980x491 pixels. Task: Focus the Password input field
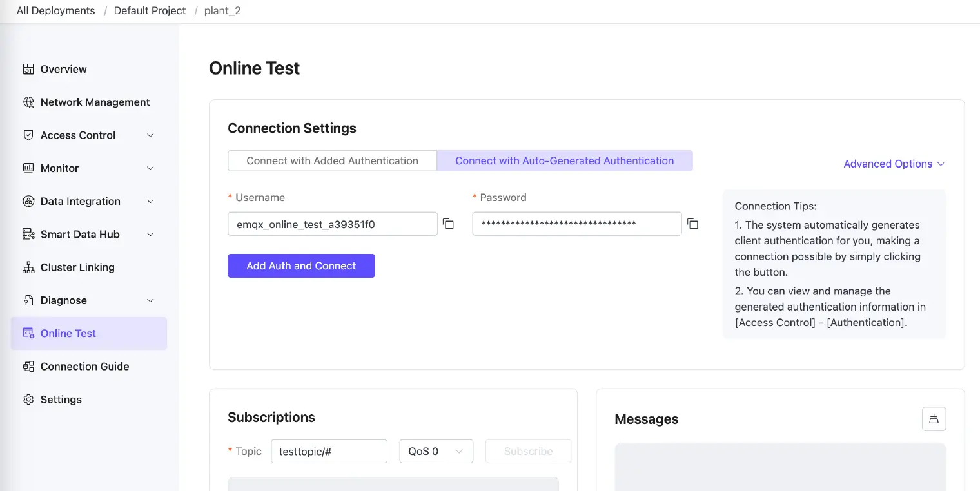(577, 224)
